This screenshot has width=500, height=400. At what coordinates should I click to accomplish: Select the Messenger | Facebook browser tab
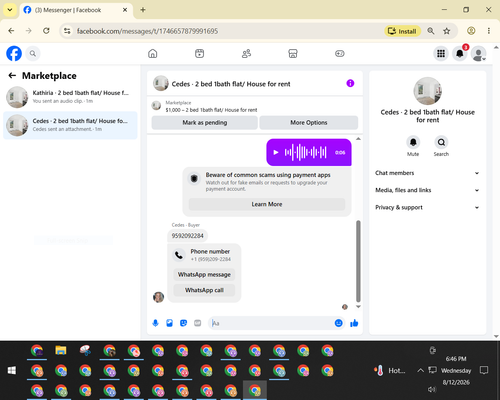click(x=76, y=10)
